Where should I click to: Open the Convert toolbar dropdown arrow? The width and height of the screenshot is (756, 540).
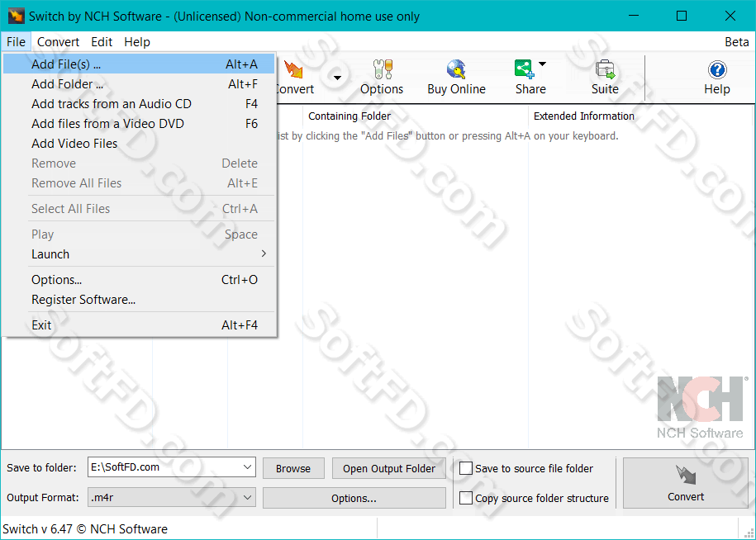337,78
